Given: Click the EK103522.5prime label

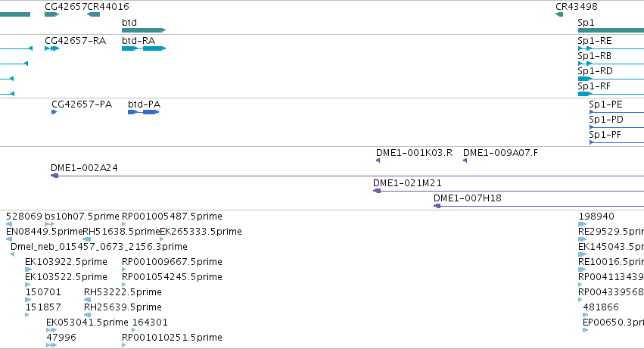Looking at the screenshot, I should 66,277.
